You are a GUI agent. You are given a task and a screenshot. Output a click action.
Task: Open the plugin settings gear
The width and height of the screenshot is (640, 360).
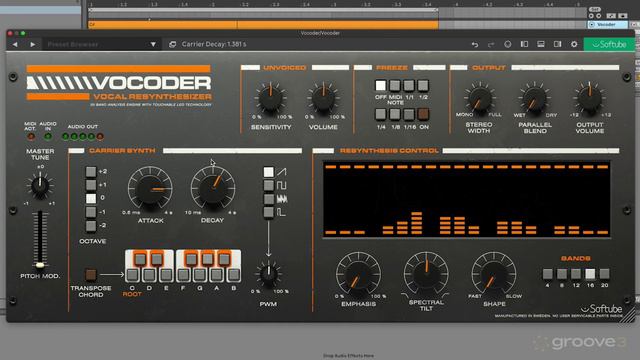coord(574,44)
